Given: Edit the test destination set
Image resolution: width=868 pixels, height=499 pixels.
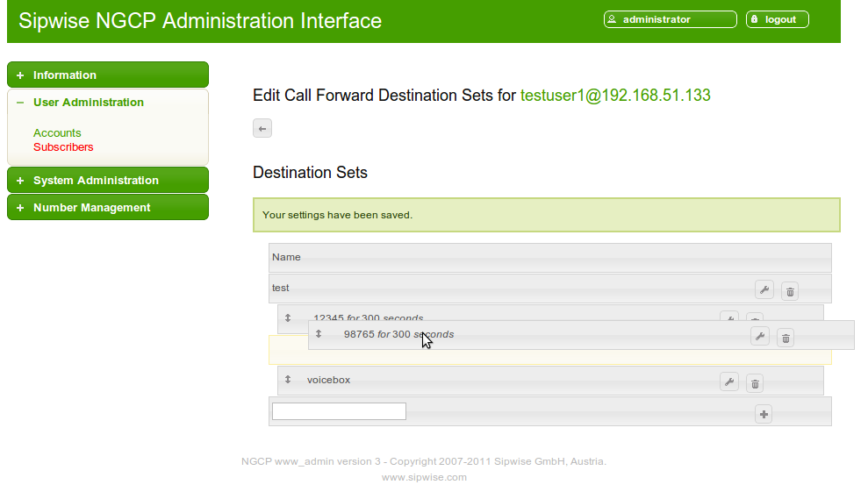Looking at the screenshot, I should pos(764,289).
